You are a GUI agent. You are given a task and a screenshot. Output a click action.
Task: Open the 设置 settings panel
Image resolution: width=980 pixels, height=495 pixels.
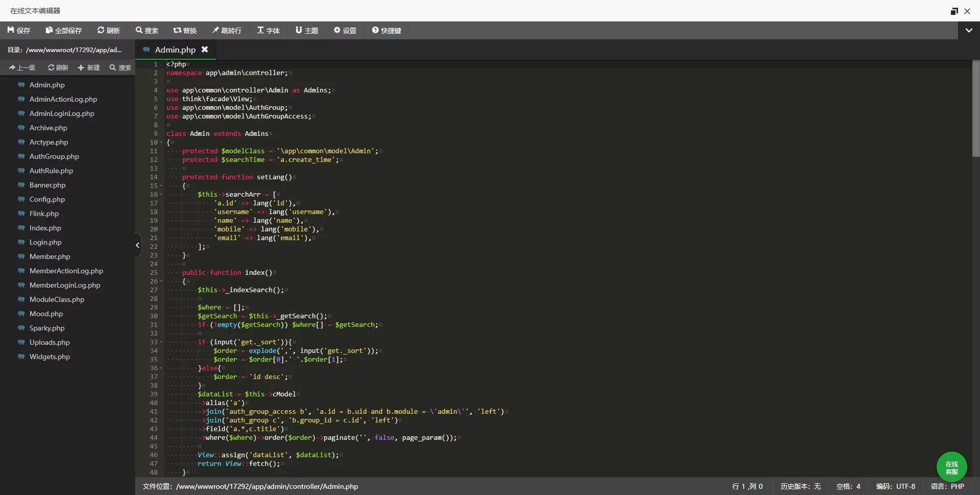click(x=345, y=31)
